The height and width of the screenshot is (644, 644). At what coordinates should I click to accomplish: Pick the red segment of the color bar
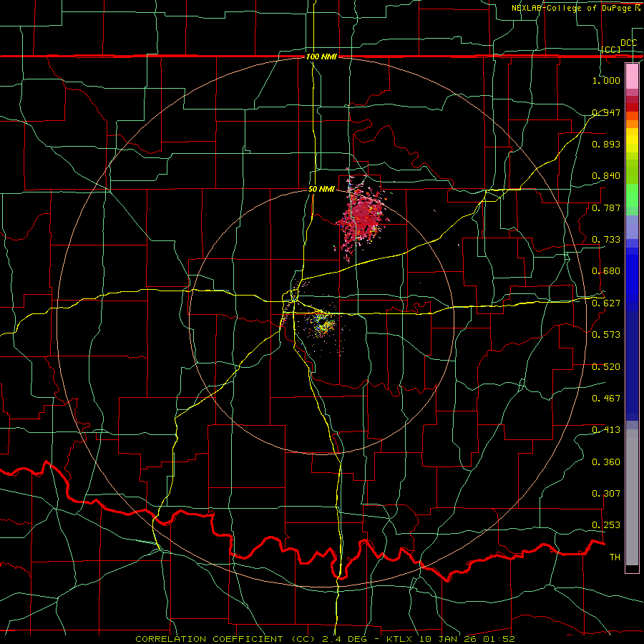632,107
